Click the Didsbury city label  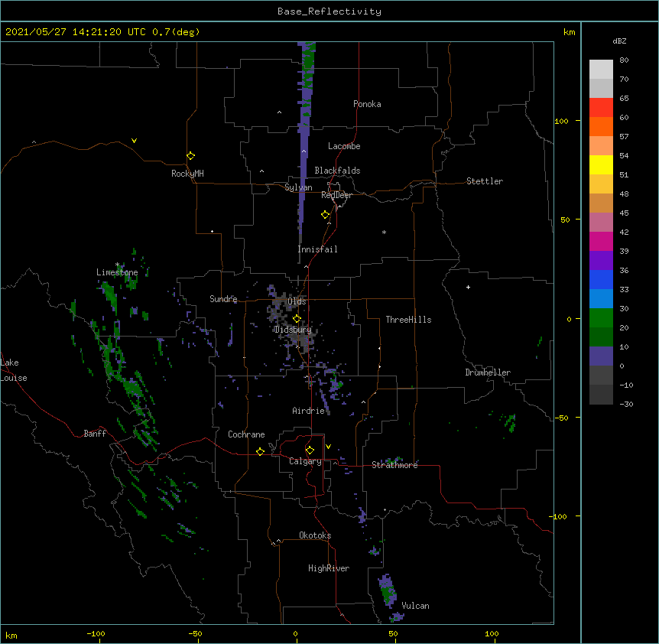293,330
